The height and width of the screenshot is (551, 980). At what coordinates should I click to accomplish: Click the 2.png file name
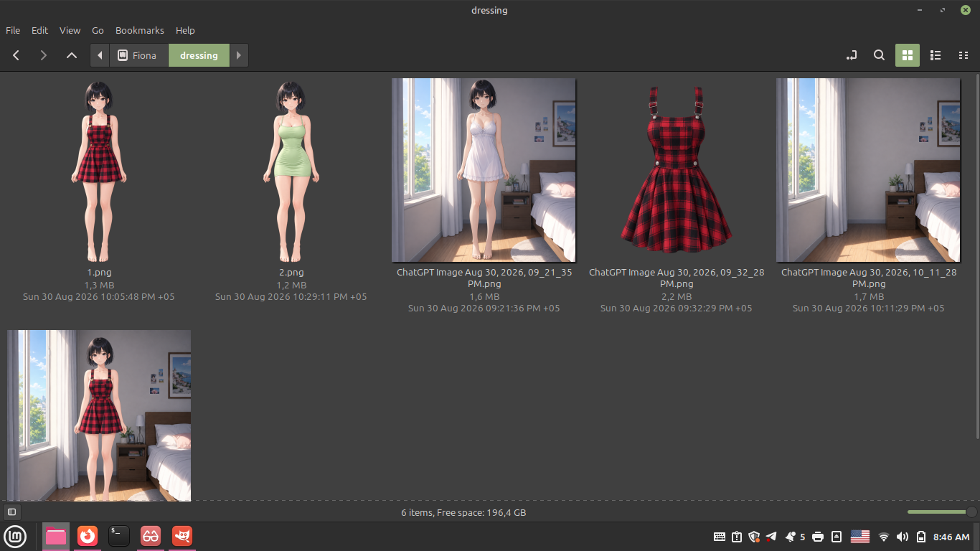click(291, 273)
